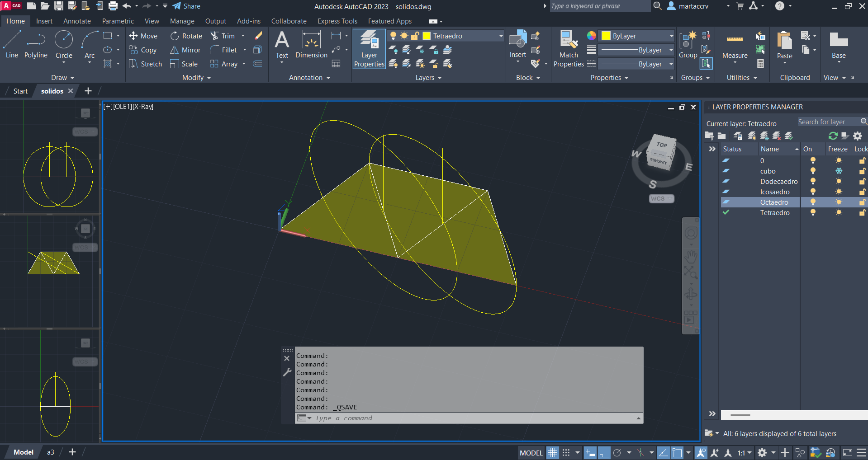Toggle freeze on the cubo layer
Image resolution: width=868 pixels, height=460 pixels.
coord(839,171)
